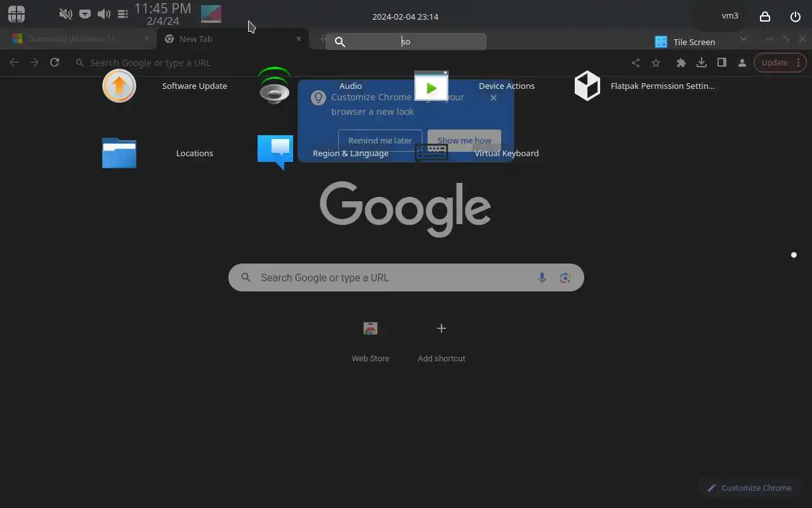Open the Chrome three-dot menu
This screenshot has width=812, height=508.
799,62
